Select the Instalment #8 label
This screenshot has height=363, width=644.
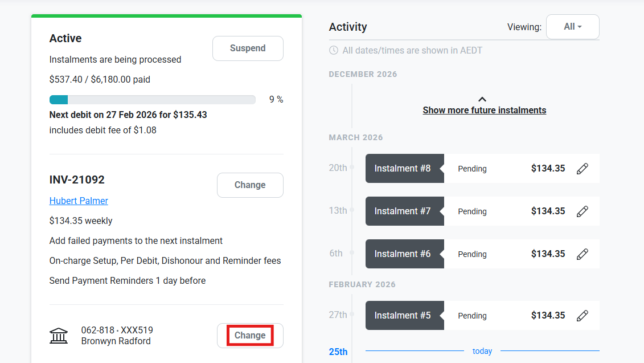[403, 169]
